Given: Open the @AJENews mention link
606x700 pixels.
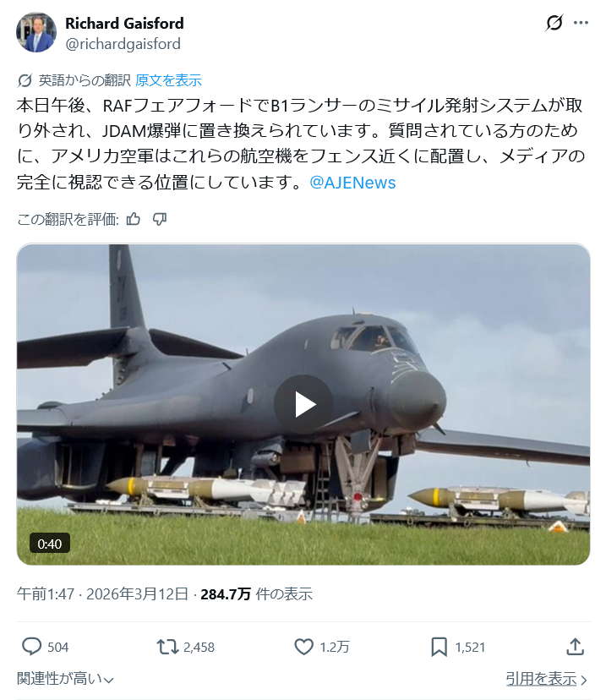Looking at the screenshot, I should [x=352, y=183].
